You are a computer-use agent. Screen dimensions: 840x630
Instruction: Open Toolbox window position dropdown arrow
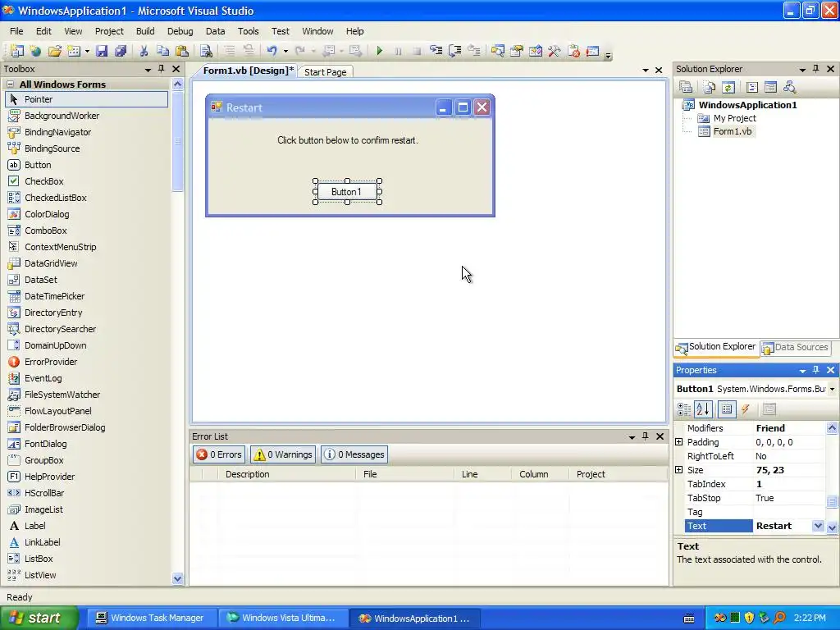click(148, 69)
